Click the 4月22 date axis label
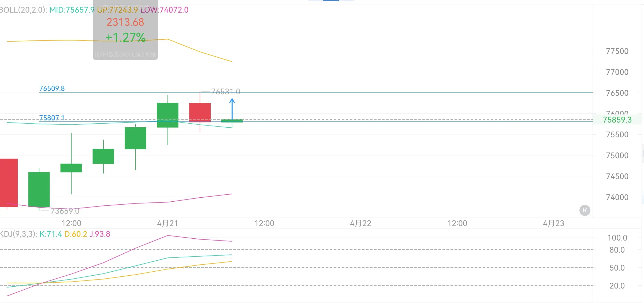 click(x=360, y=223)
